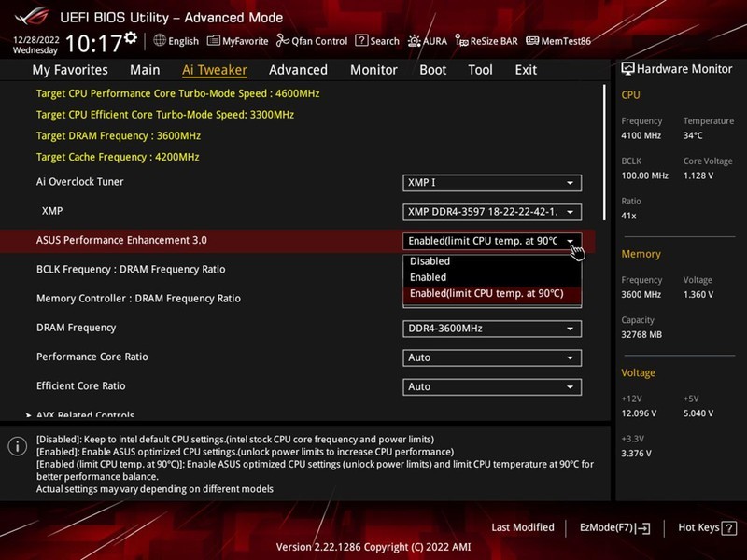This screenshot has height=560, width=747.
Task: Open ReSize BAR settings
Action: pos(493,40)
